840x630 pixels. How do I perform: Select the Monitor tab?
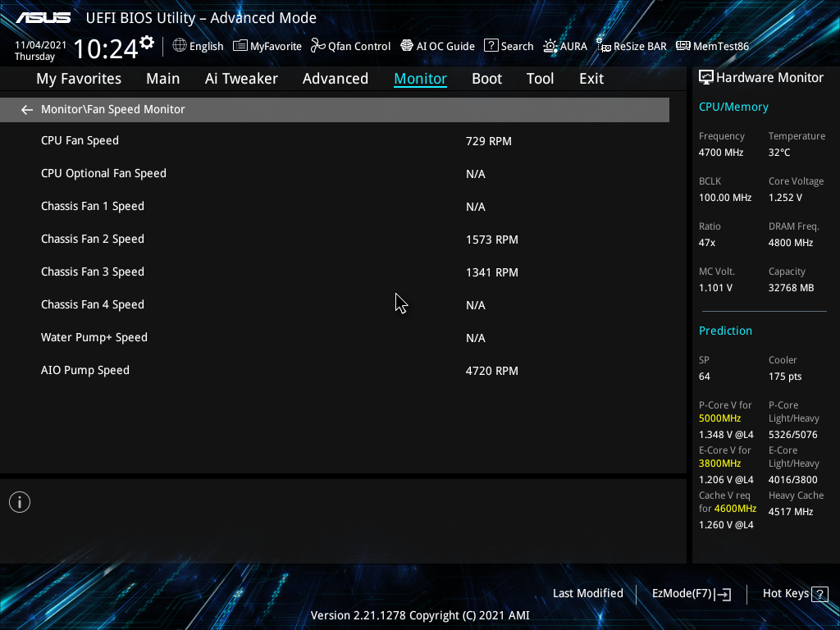point(421,79)
